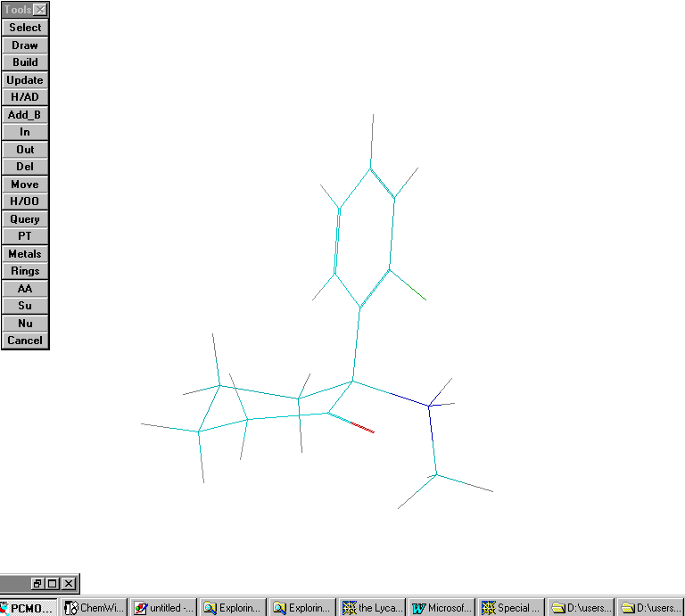Switch to Microsof... Word taskbar item
The height and width of the screenshot is (616, 685).
pos(442,608)
